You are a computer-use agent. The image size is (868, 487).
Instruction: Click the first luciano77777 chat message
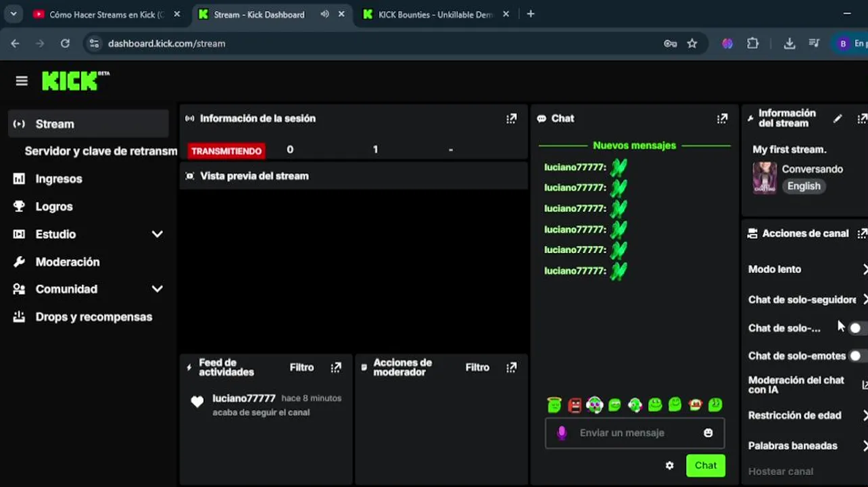coord(586,167)
